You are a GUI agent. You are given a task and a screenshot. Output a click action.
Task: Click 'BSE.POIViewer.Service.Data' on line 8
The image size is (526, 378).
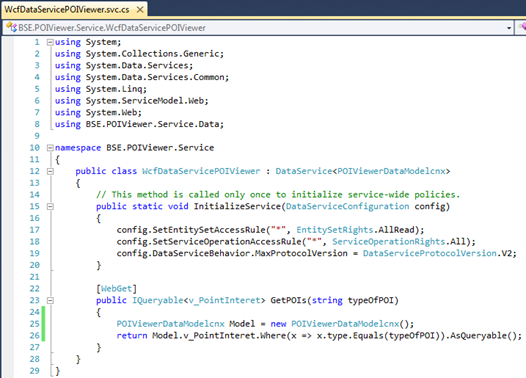click(x=153, y=124)
